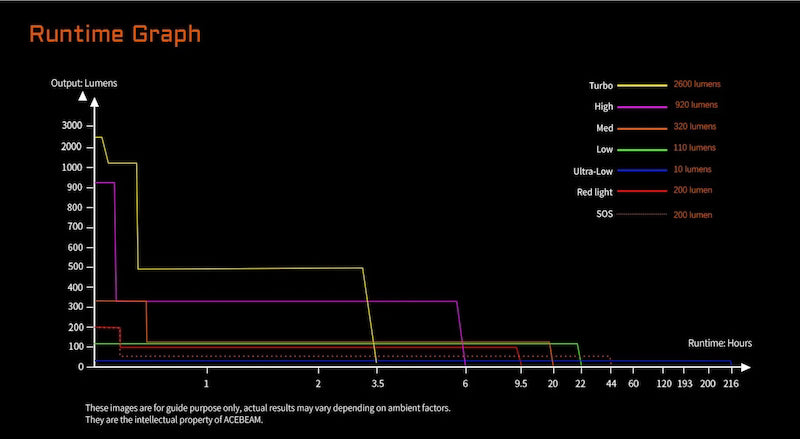Click the Low green legend line

[641, 149]
